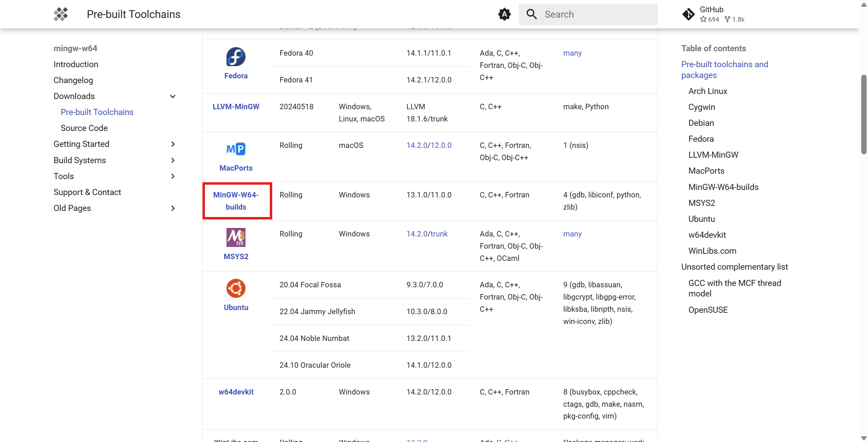This screenshot has width=868, height=442.
Task: Jump to WinLibs.com in table of contents
Action: 712,251
